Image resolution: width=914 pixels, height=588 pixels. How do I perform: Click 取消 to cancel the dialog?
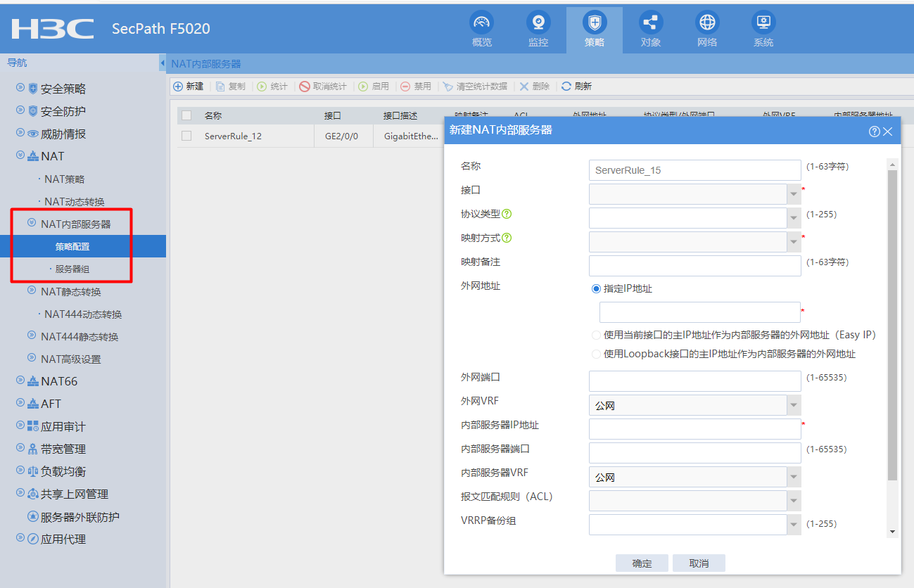(699, 563)
